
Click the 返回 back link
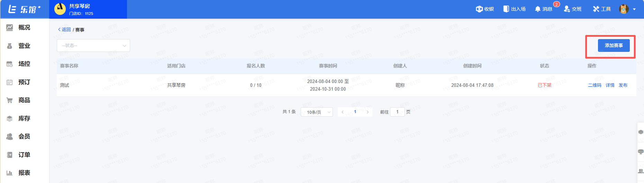click(65, 30)
